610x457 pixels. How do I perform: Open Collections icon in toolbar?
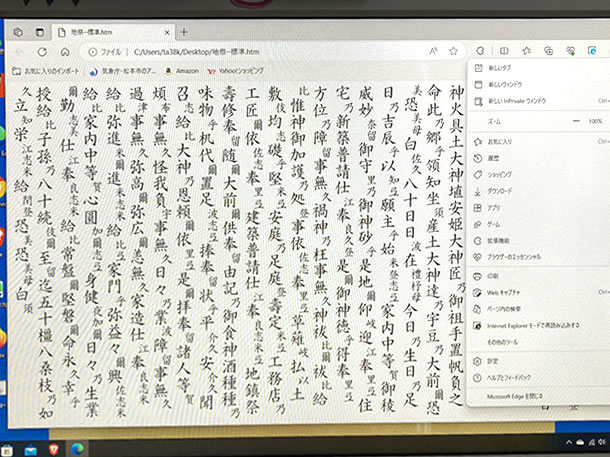[549, 51]
